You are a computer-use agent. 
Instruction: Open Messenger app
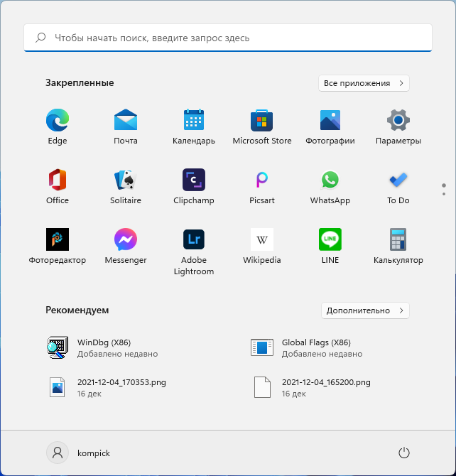[x=126, y=247]
